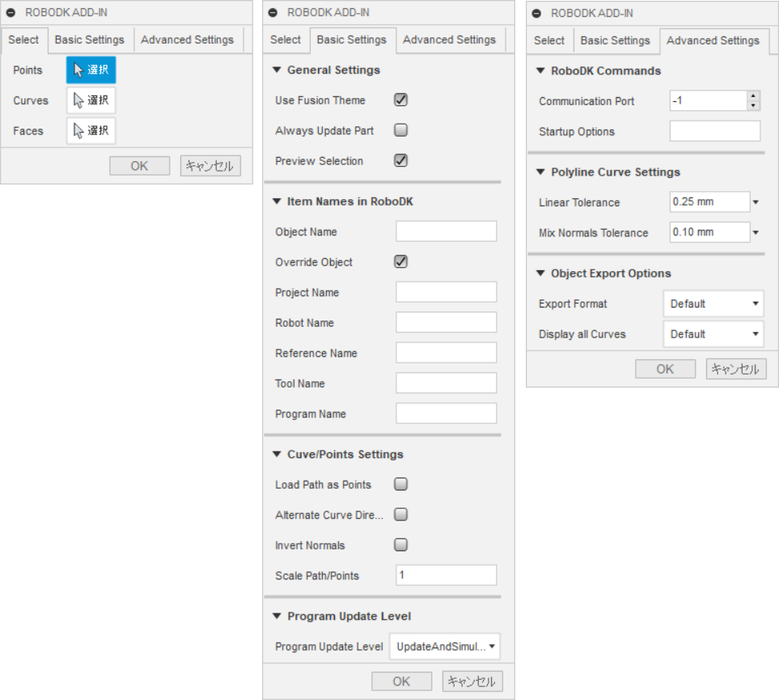Open Advanced Settings tab in left panel
This screenshot has height=700, width=779.
[187, 40]
